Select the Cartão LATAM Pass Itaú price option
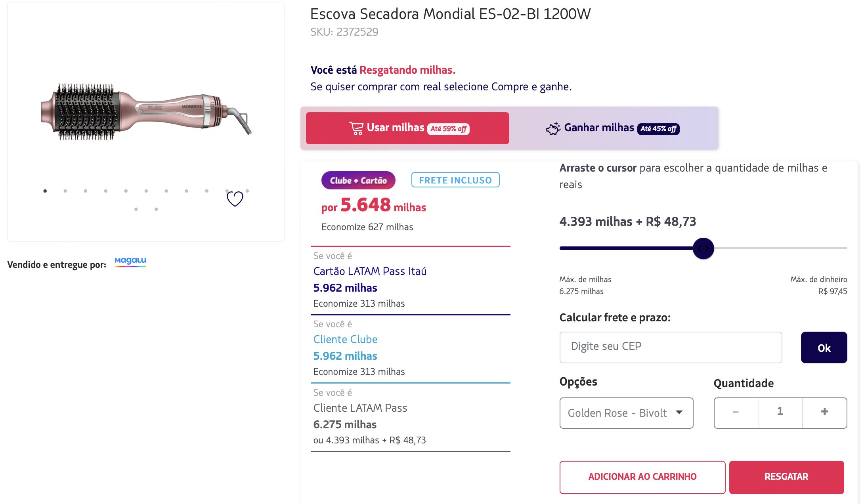 tap(370, 271)
